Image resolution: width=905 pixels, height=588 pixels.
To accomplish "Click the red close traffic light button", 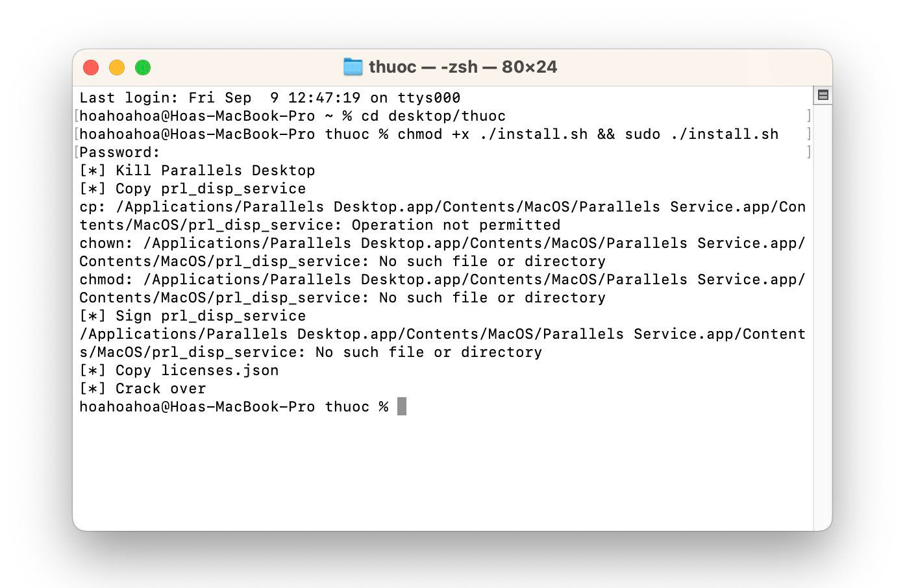I will click(91, 67).
